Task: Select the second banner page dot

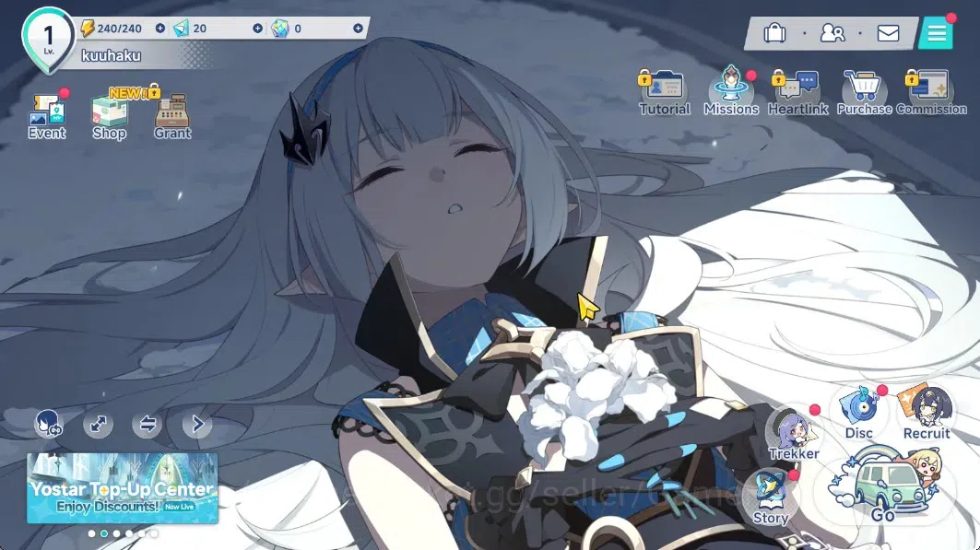Action: [x=104, y=533]
